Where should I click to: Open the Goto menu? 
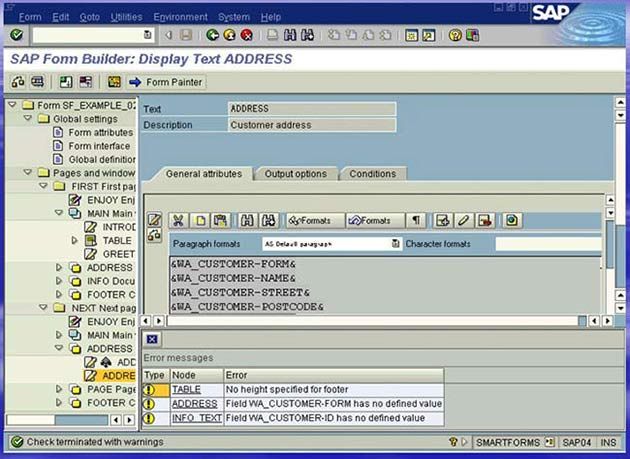[x=90, y=17]
